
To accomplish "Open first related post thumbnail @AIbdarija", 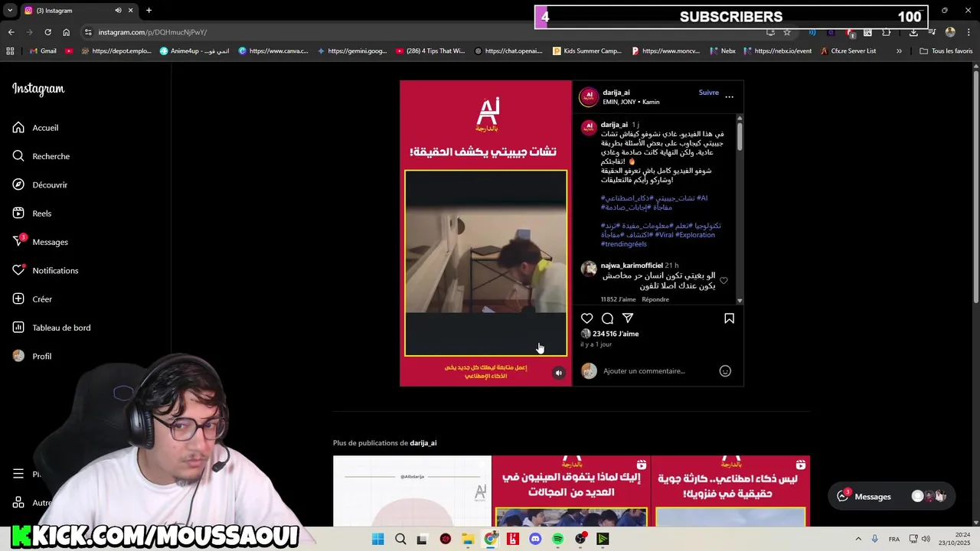I will click(412, 491).
